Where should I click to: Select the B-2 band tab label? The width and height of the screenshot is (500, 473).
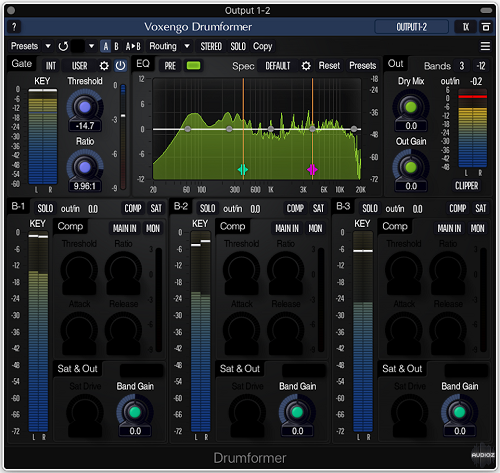[x=181, y=206]
